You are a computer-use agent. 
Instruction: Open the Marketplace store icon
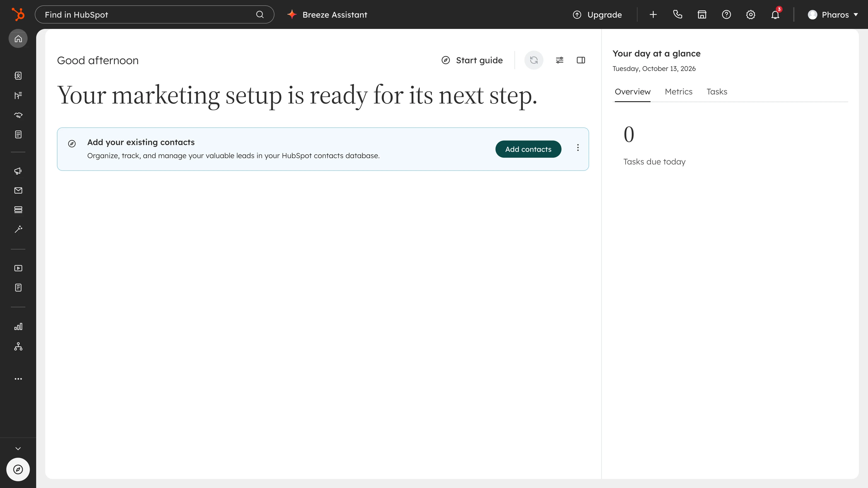tap(702, 14)
